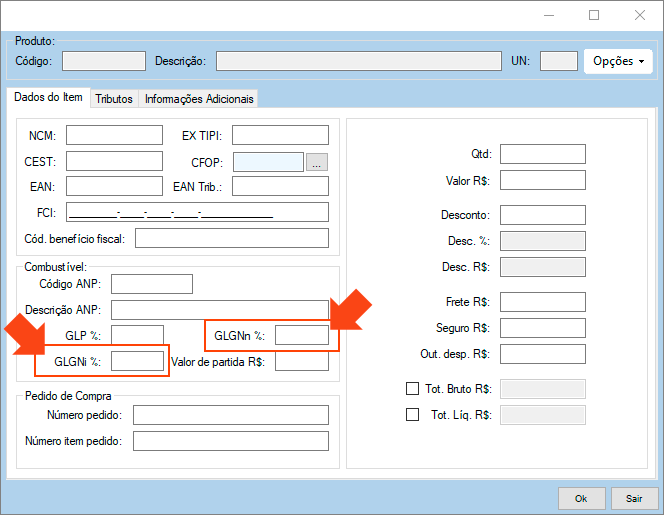This screenshot has height=515, width=664.
Task: Close the product item dialog window
Action: click(x=639, y=15)
